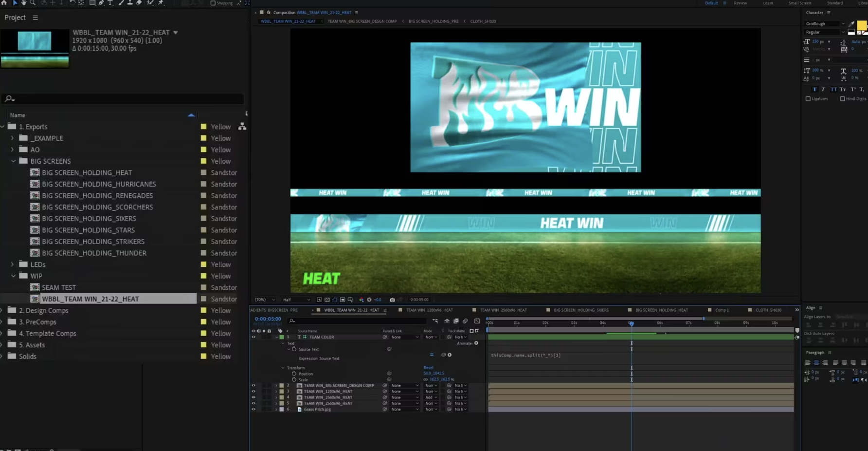Switch to the CLOTH_SH030 timeline tab

point(768,310)
